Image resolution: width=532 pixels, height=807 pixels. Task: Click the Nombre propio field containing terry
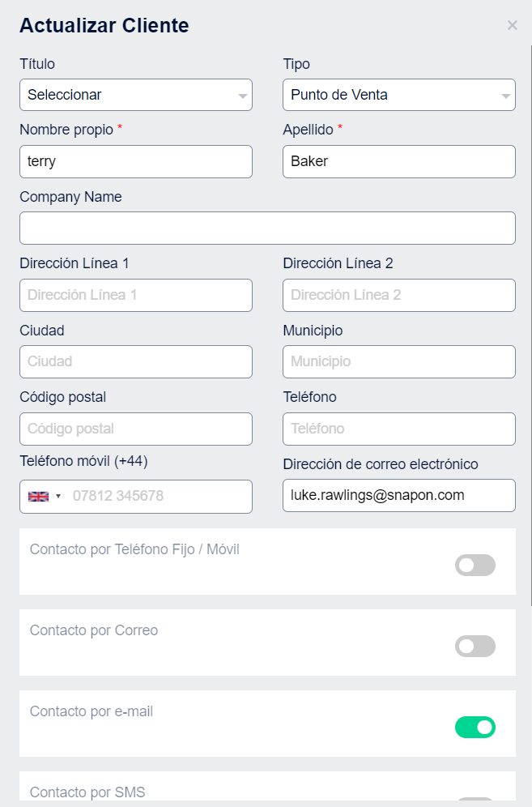pos(135,161)
